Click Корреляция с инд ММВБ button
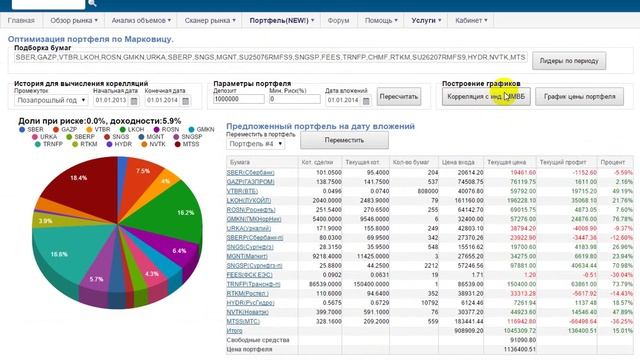640x360 pixels. tap(486, 97)
